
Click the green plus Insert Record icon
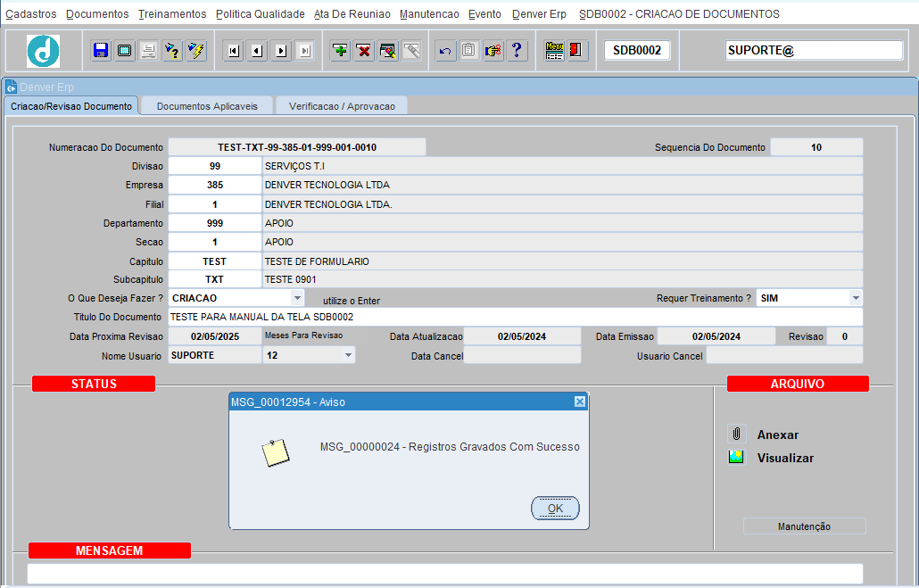(340, 51)
